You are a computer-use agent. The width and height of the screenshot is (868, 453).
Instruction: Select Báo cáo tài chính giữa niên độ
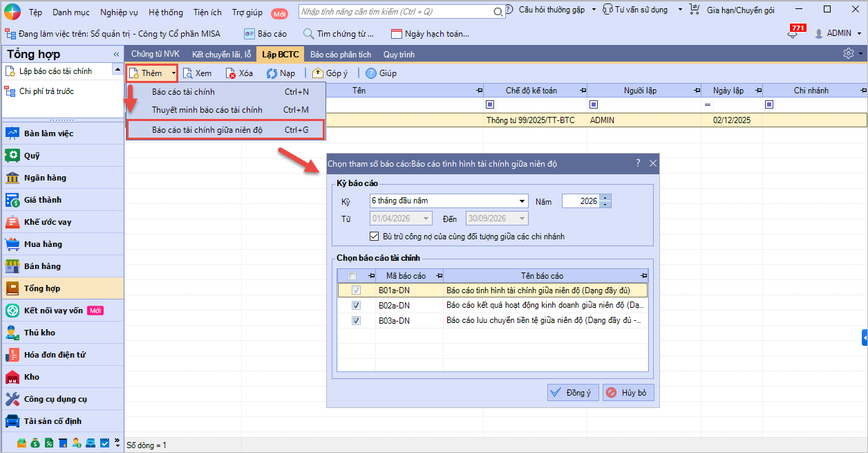pos(207,129)
